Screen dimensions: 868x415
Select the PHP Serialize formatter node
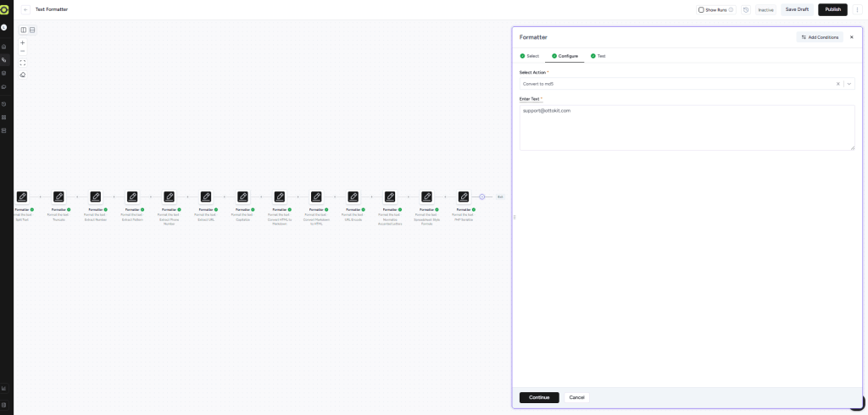(x=464, y=196)
